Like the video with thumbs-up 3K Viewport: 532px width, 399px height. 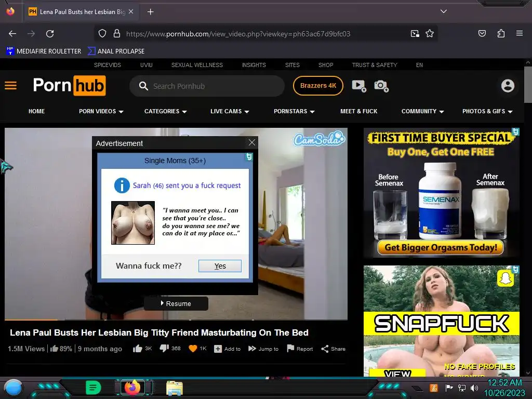[142, 349]
